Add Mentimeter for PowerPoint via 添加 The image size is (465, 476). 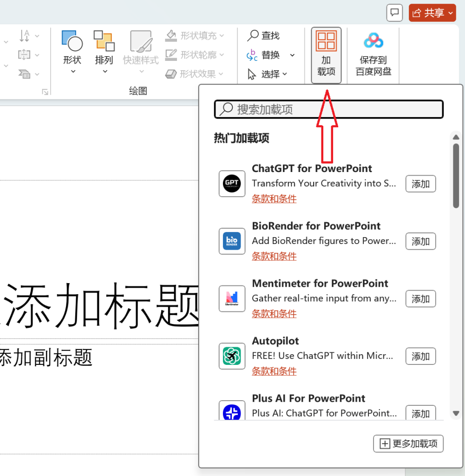420,299
